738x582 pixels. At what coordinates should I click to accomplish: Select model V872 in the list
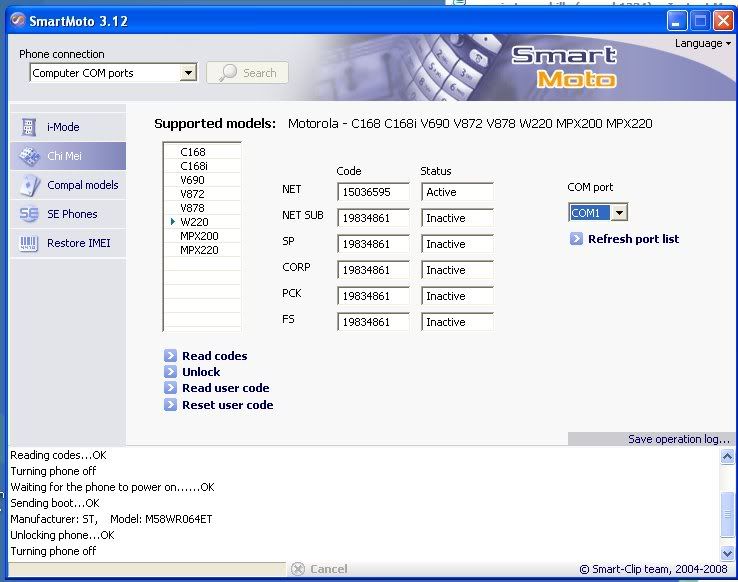click(x=202, y=194)
